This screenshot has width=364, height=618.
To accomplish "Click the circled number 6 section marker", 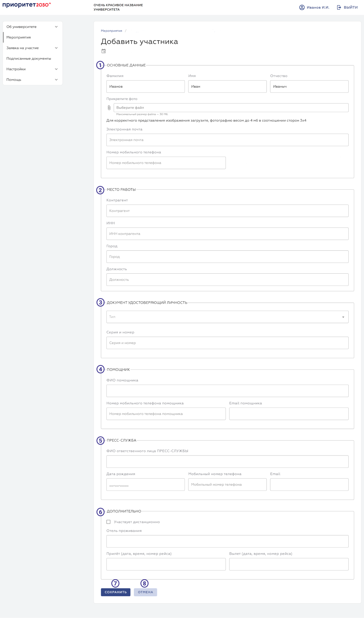I will click(100, 512).
